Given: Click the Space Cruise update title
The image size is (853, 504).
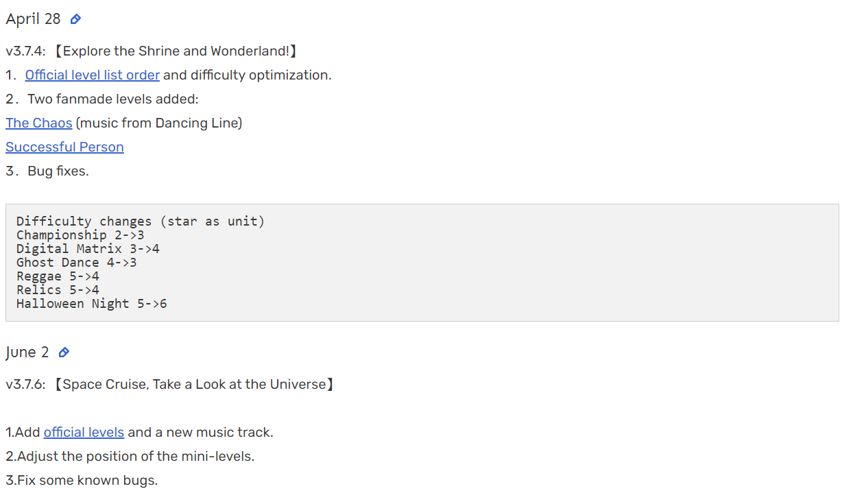Looking at the screenshot, I should click(197, 384).
